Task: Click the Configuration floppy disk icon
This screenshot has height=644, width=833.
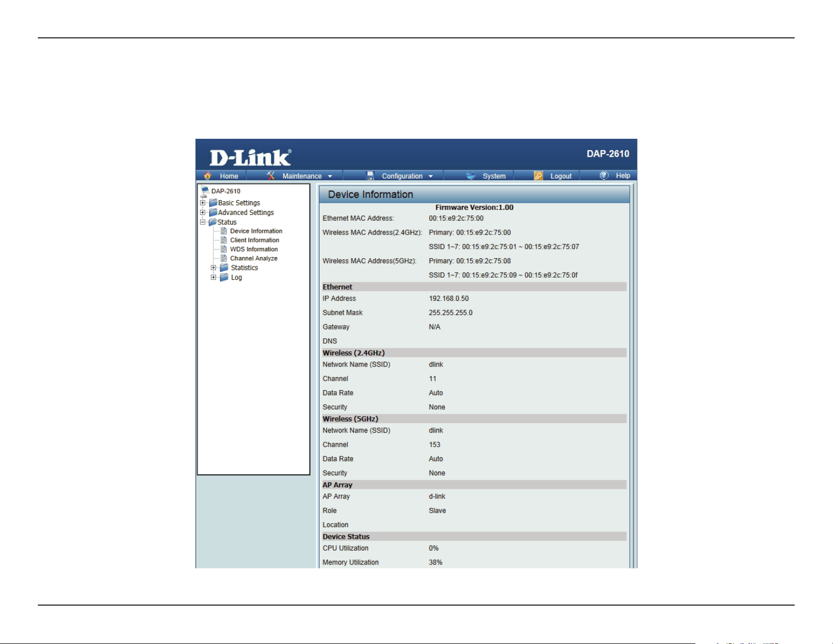Action: click(370, 176)
